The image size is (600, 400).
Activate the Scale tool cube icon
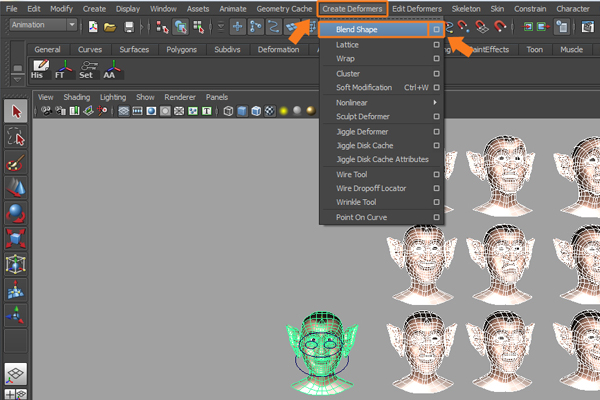16,239
